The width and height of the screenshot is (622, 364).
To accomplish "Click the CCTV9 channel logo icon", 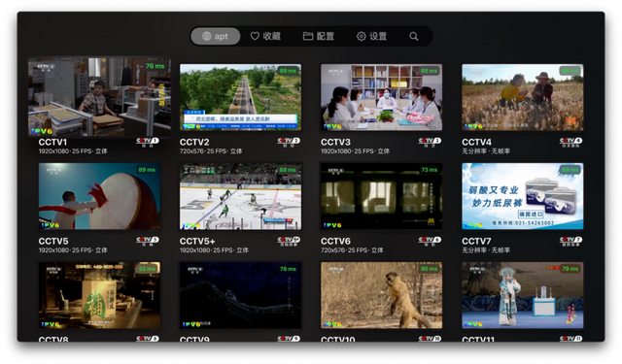I will pyautogui.click(x=289, y=339).
